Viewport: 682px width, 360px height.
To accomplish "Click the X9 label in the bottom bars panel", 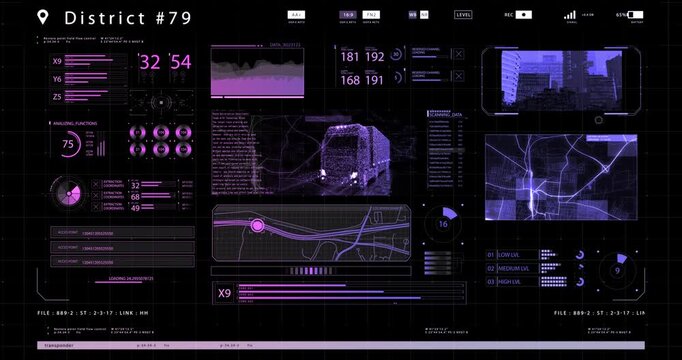I will 224,293.
